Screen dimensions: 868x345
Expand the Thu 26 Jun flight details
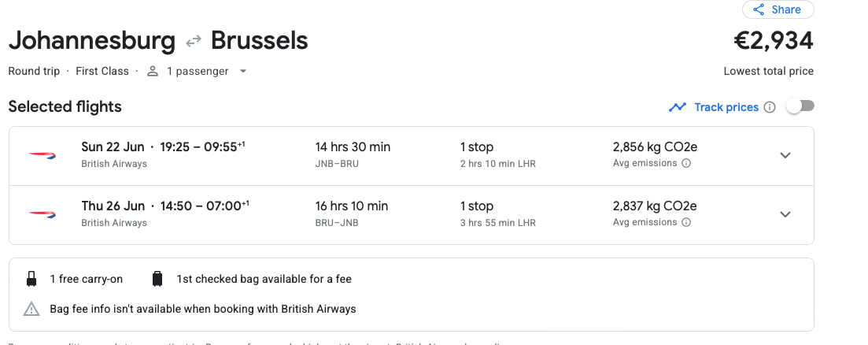coord(785,214)
